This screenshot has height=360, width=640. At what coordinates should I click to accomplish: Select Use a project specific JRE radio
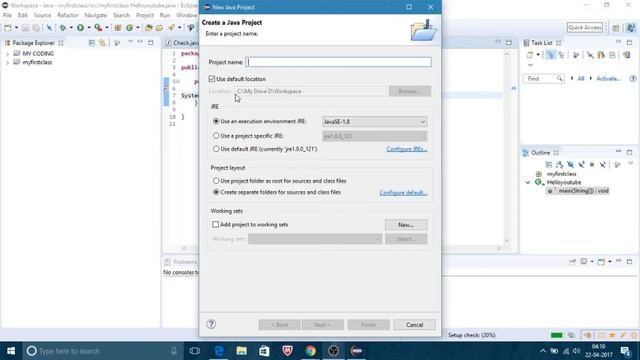tap(216, 136)
